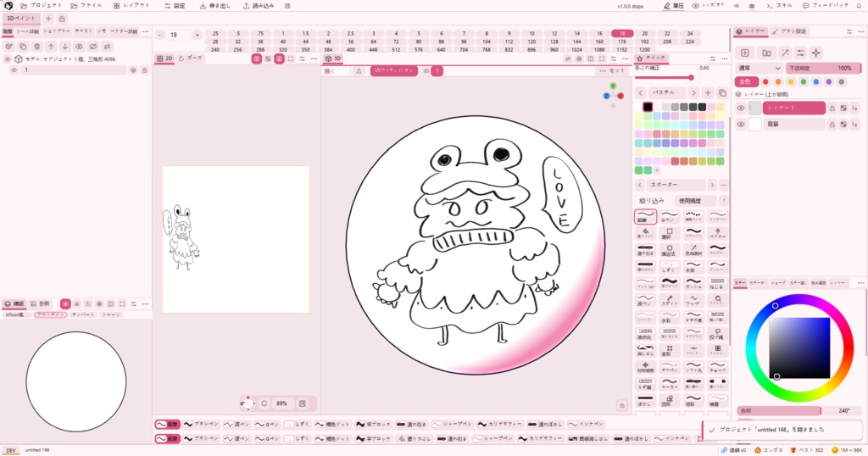Select brush size preset 20
Image resolution: width=868 pixels, height=456 pixels.
coord(644,34)
